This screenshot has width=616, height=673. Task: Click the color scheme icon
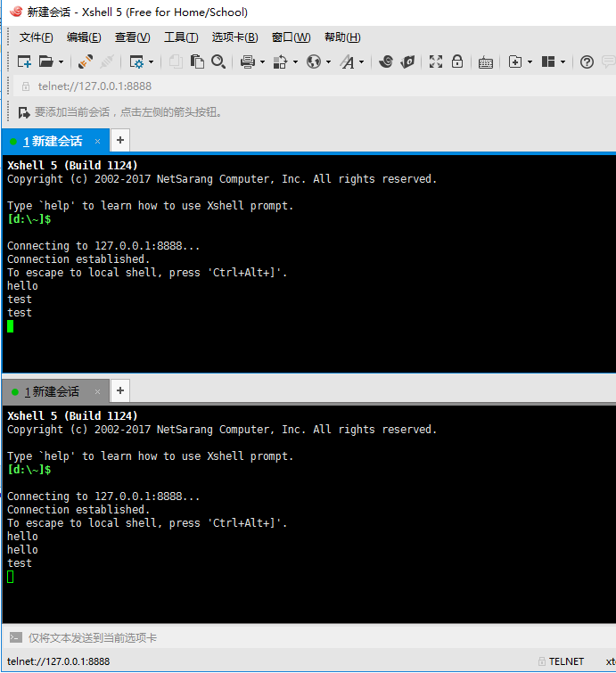(x=280, y=62)
